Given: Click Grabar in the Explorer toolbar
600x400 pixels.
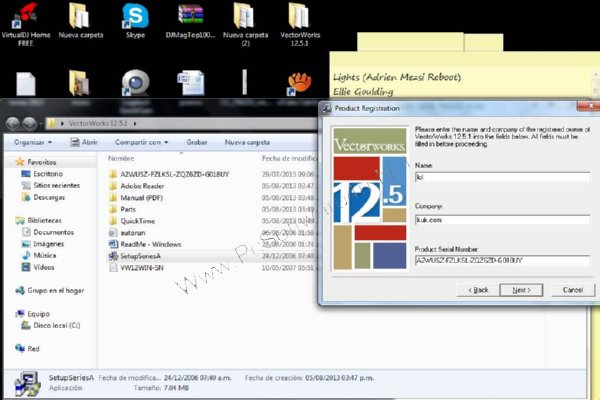Looking at the screenshot, I should click(x=197, y=142).
